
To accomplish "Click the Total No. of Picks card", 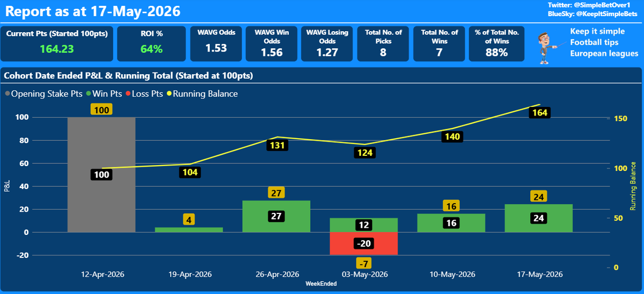I will (383, 44).
